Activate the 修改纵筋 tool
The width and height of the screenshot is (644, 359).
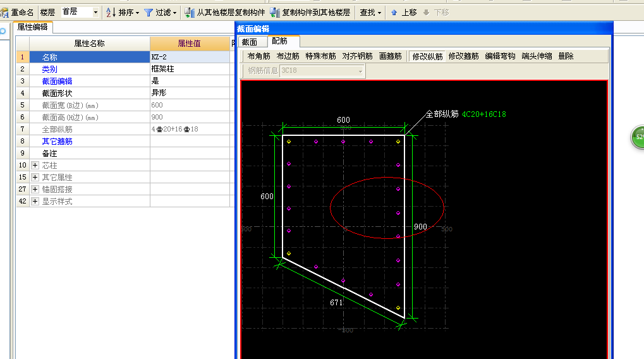[x=428, y=57]
